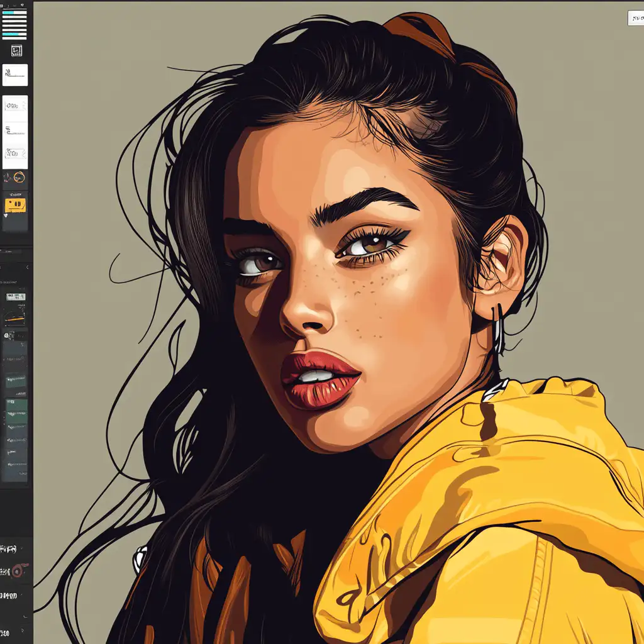This screenshot has width=644, height=644.
Task: Click the gray histogram thumbnail in left panel
Action: click(15, 296)
